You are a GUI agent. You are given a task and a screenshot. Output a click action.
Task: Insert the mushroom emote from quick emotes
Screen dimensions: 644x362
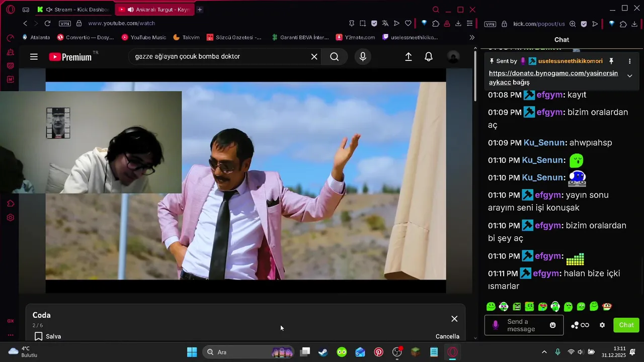[x=607, y=306]
